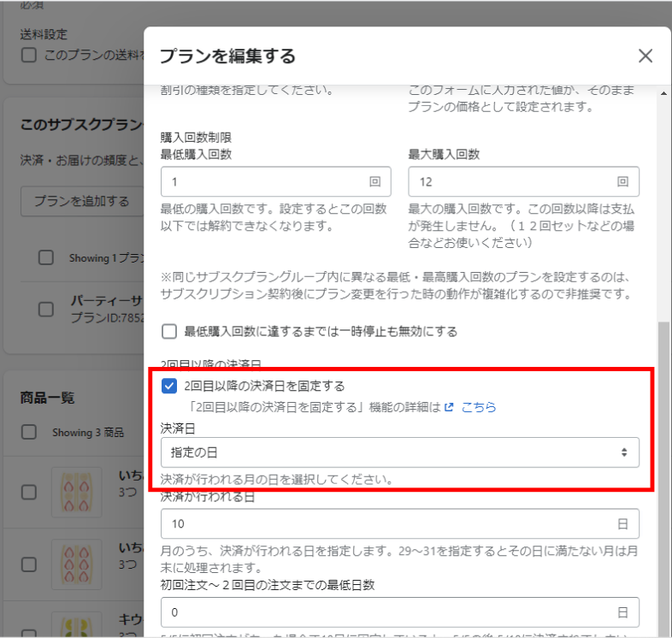The image size is (672, 638).
Task: Click thumbnail of キウ product
Action: pyautogui.click(x=77, y=624)
